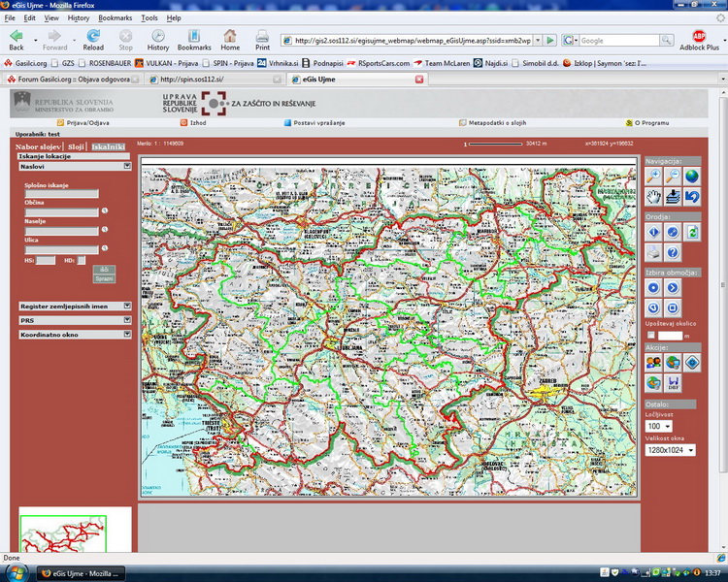
Task: Click the globe full extent icon
Action: [690, 176]
